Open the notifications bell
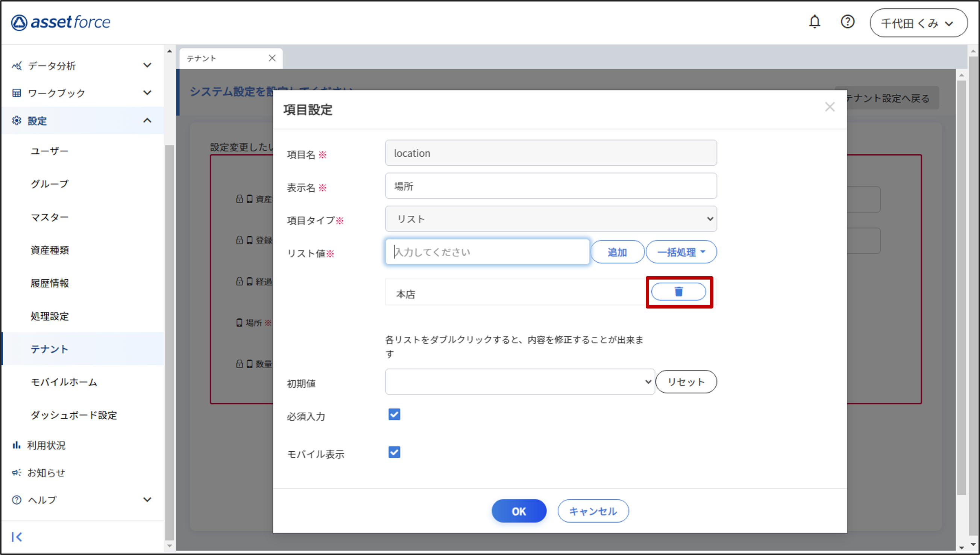 pos(815,22)
